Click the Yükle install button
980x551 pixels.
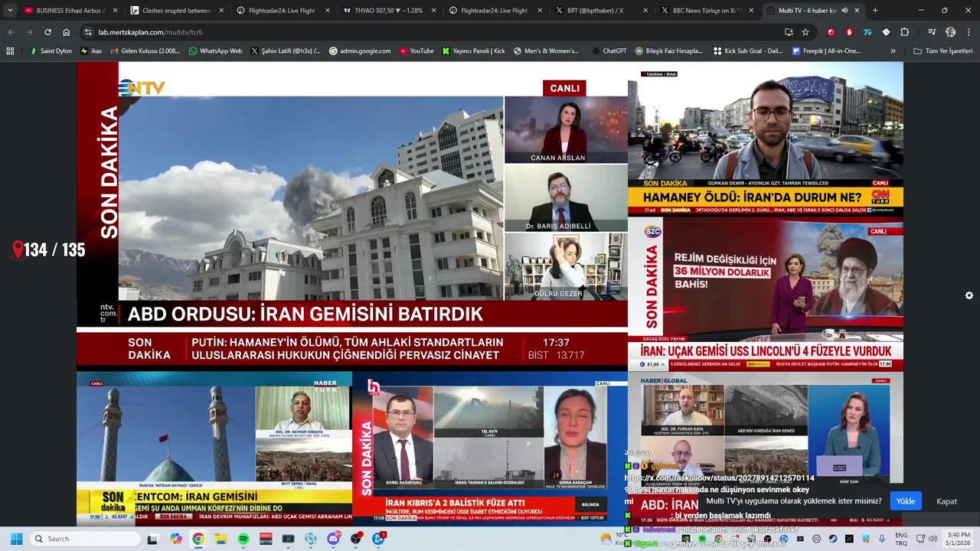tap(906, 501)
